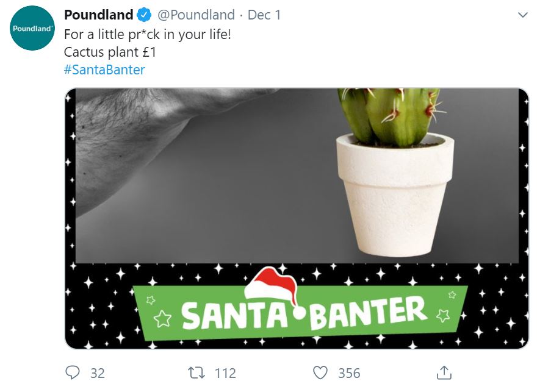View the 112 retweets count
This screenshot has height=392, width=537.
click(225, 373)
